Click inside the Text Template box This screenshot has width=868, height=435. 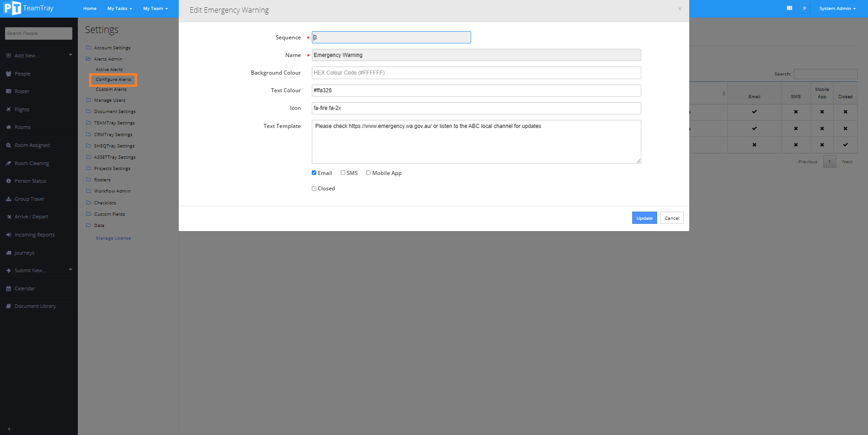click(x=476, y=142)
